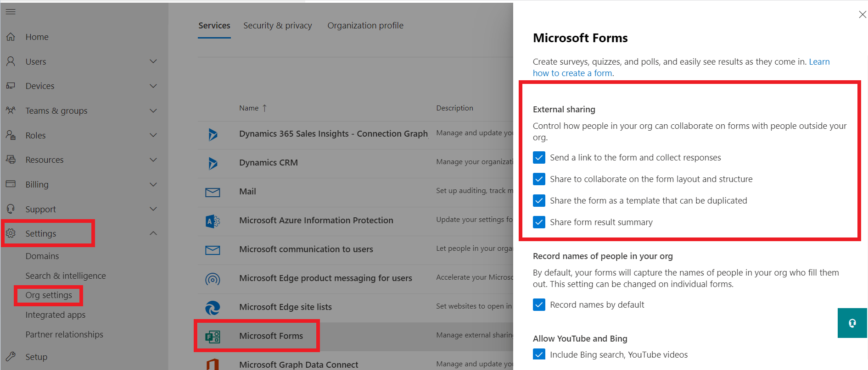Click the Dynamics 365 Sales Insights icon

point(213,134)
